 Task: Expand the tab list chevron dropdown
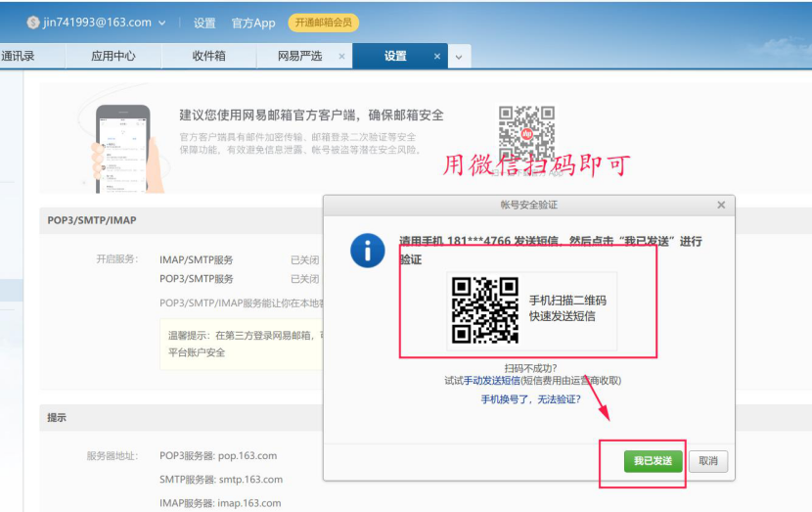click(x=459, y=57)
